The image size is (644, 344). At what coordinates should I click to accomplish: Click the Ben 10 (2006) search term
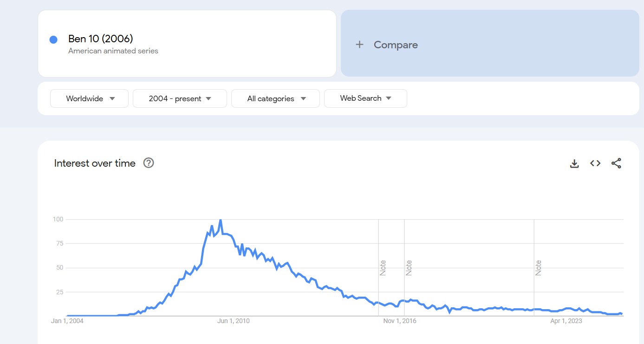tap(100, 39)
